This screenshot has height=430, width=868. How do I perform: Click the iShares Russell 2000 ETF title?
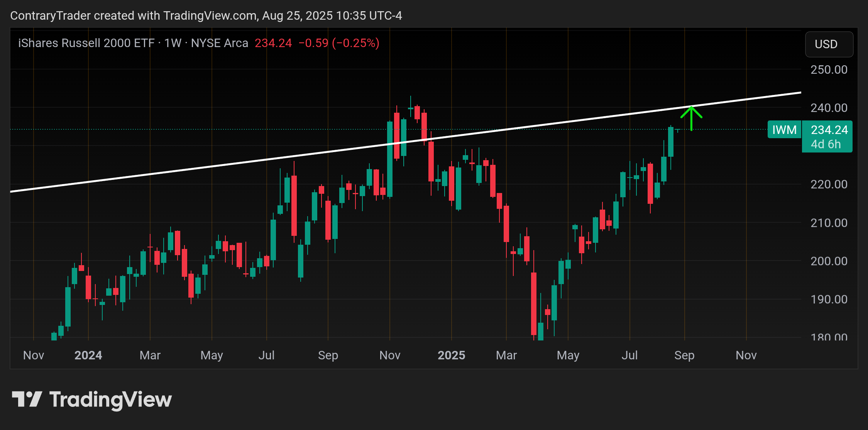tap(86, 43)
